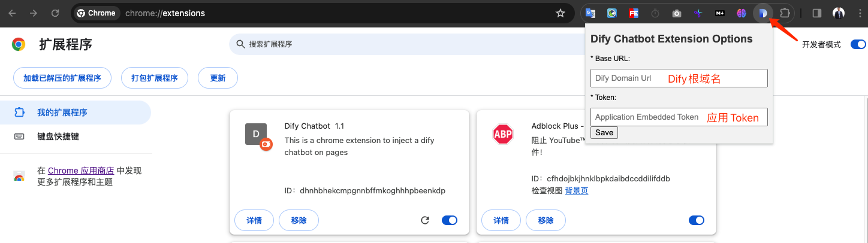The image size is (868, 243).
Task: Open the puzzle-piece Extensions menu
Action: point(785,13)
